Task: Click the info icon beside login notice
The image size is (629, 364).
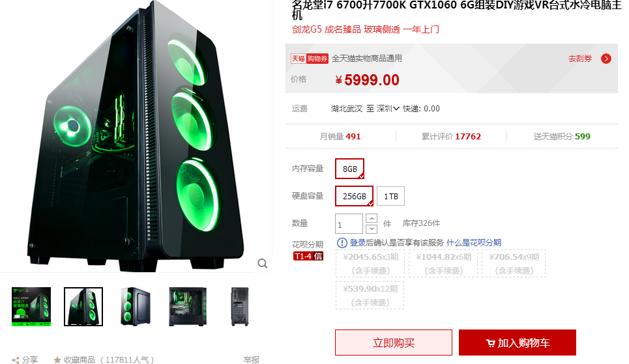Action: coord(342,242)
